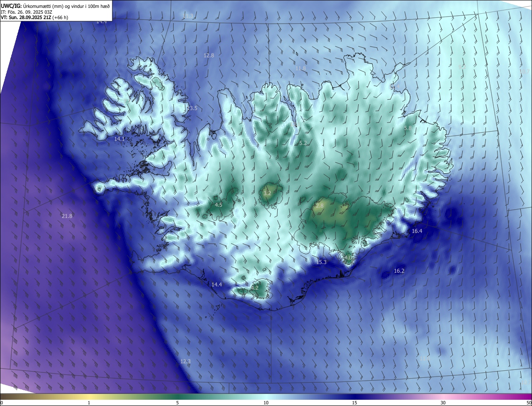
Task: Click the 3.2 value on the central glacier
Action: click(267, 193)
